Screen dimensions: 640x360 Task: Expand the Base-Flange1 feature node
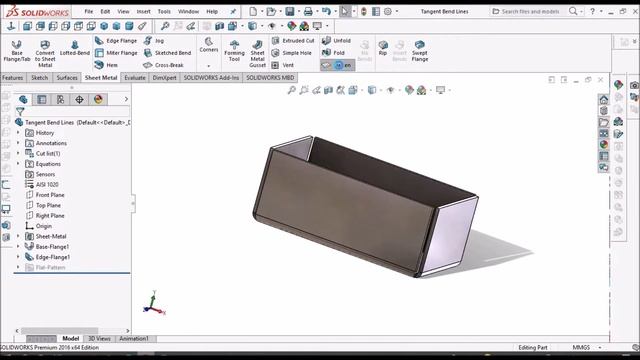click(x=18, y=246)
